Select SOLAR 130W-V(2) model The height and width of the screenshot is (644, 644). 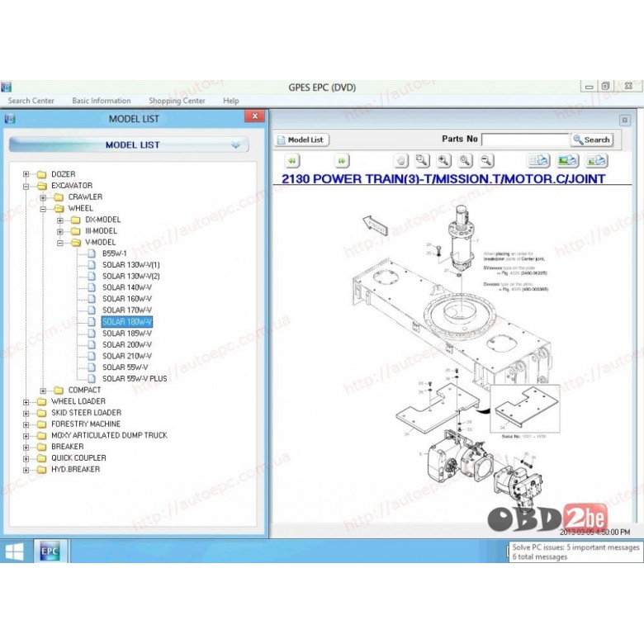131,276
